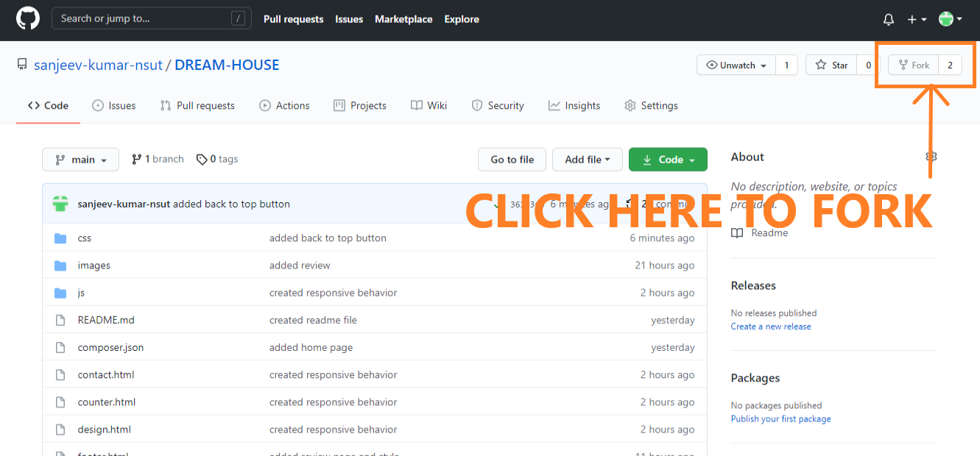Click file icon for counter.html
This screenshot has height=456, width=980.
(60, 402)
